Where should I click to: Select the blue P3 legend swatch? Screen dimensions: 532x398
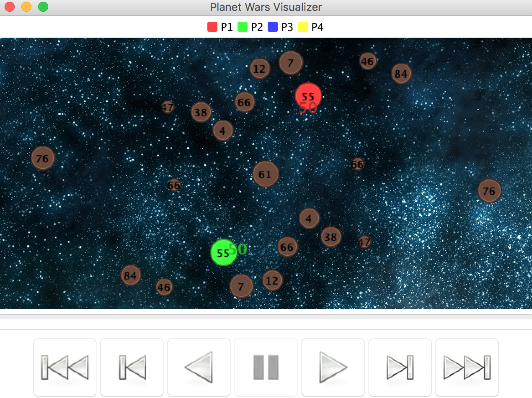coord(273,27)
